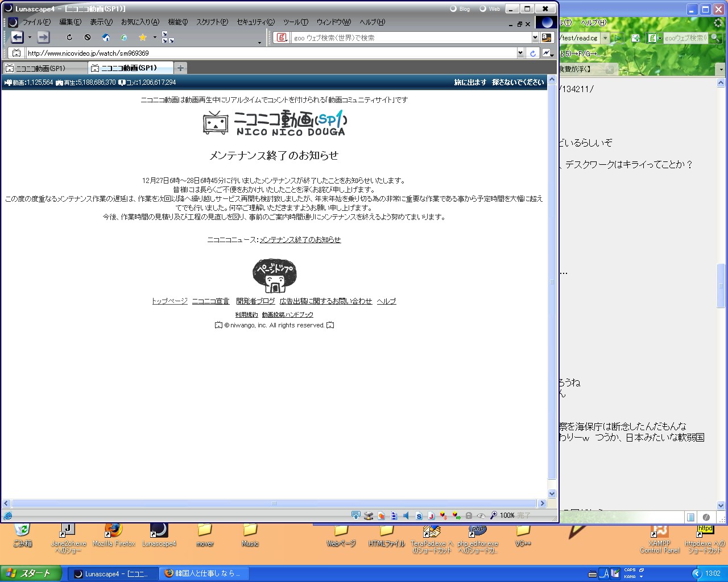Expand the favorites star dropdown arrow
The width and height of the screenshot is (728, 582).
[155, 38]
